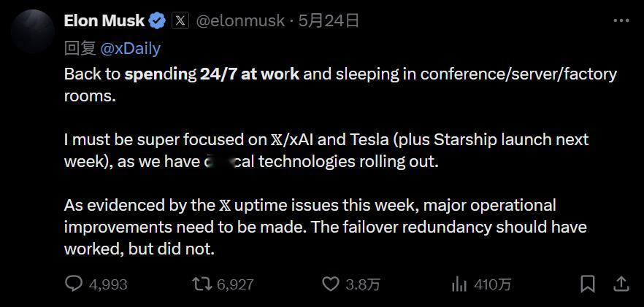
Task: Click the 4,993 replies count
Action: [108, 284]
